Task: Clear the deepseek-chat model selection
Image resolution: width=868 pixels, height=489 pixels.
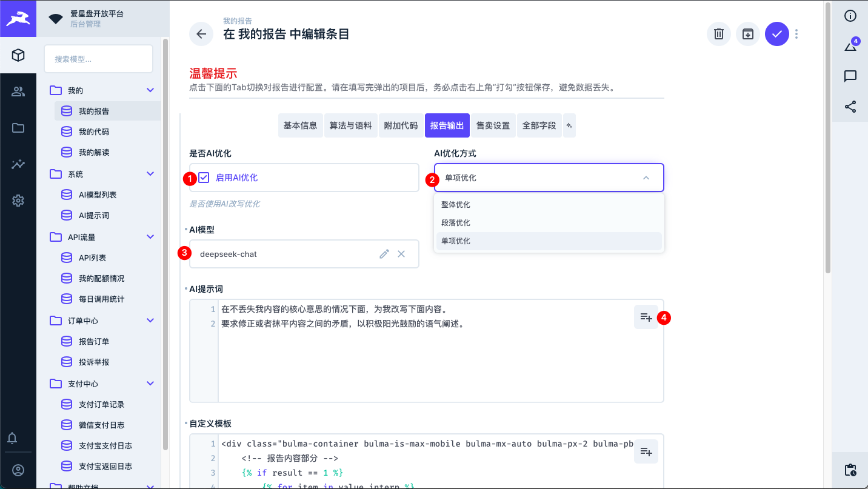Action: click(401, 254)
